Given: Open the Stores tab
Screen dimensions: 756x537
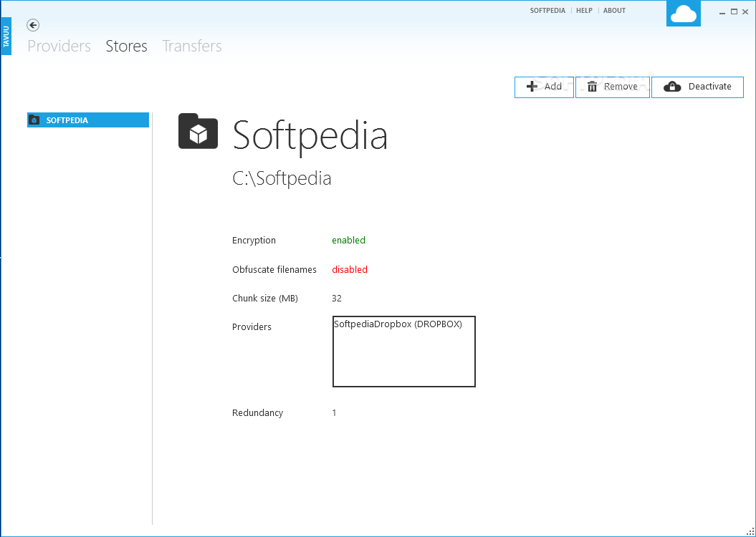Looking at the screenshot, I should 126,46.
